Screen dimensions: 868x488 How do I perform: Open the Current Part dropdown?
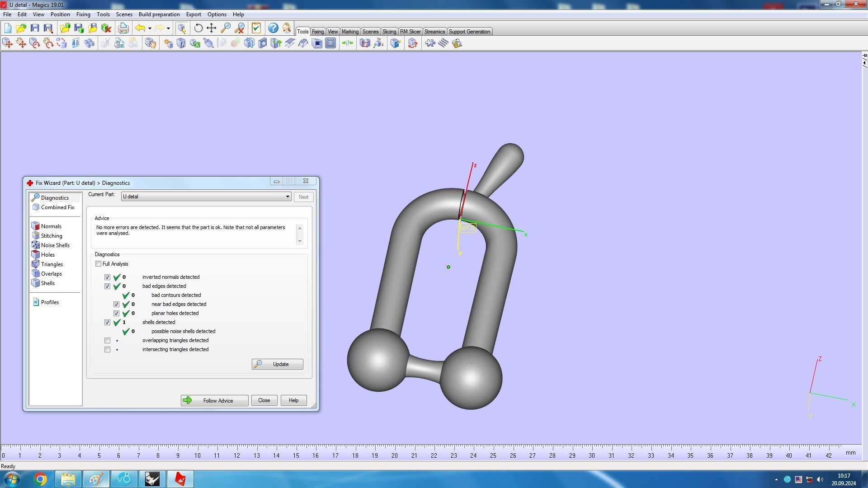click(287, 197)
